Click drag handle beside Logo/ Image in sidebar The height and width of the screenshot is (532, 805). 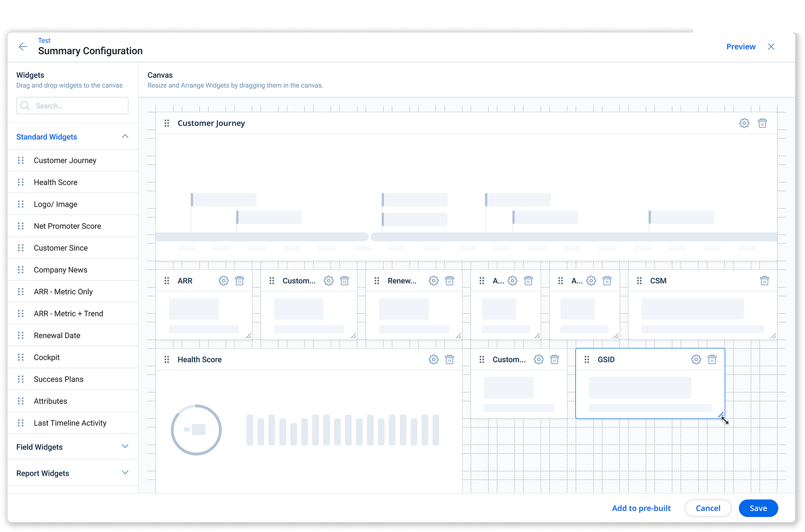tap(21, 204)
